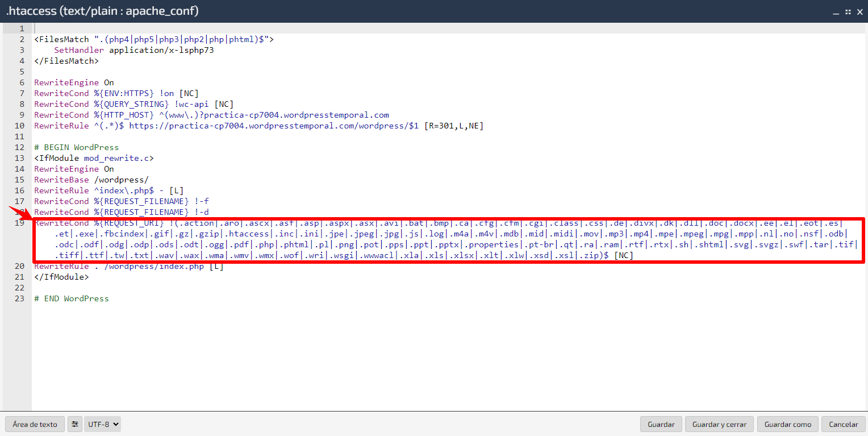Click the Guardar y cerrar button
The height and width of the screenshot is (436, 868).
[x=719, y=424]
